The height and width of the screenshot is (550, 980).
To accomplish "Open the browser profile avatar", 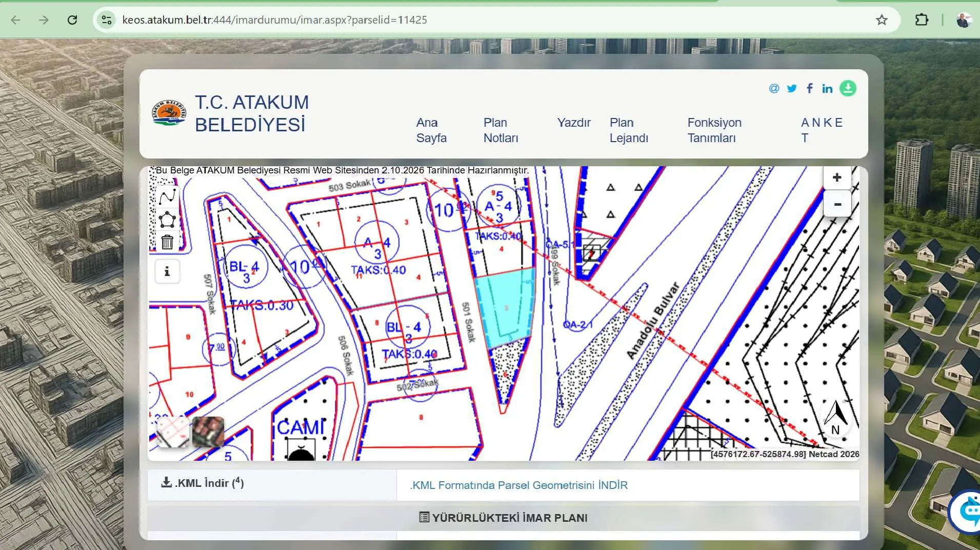I will click(964, 20).
